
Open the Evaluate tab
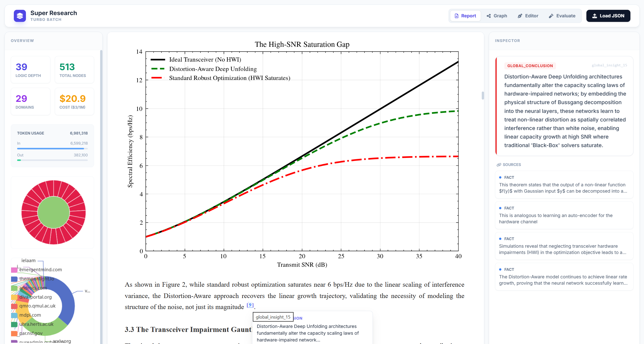pos(562,16)
